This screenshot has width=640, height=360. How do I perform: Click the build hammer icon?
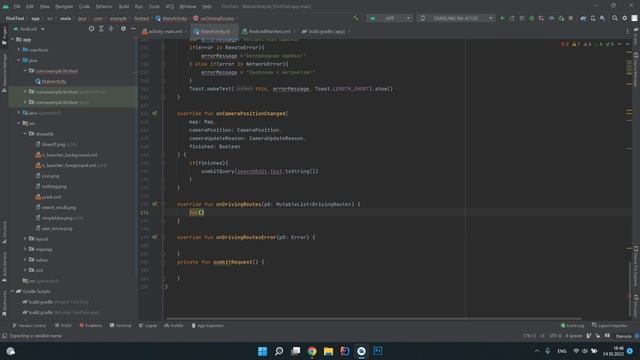click(356, 18)
